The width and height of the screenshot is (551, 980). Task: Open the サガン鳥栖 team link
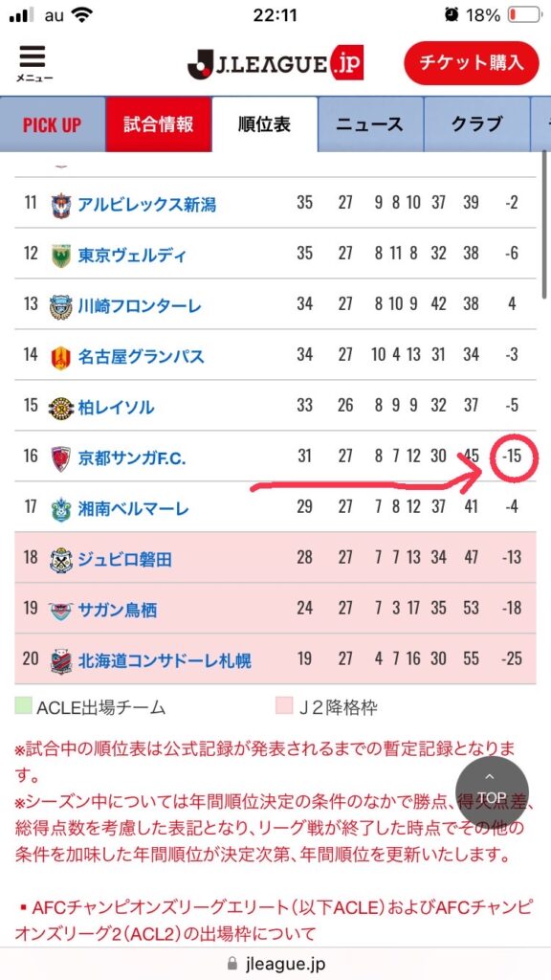pyautogui.click(x=117, y=609)
